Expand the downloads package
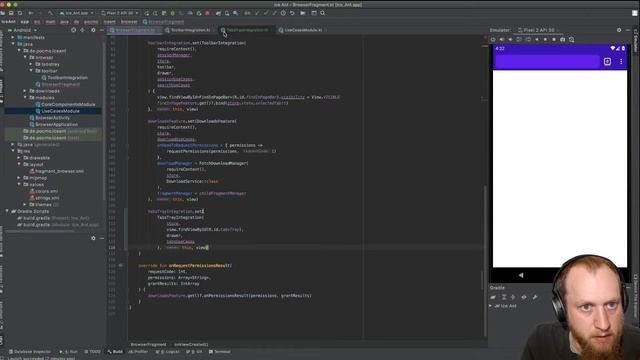Screen dimensions: 640x360 pos(25,91)
